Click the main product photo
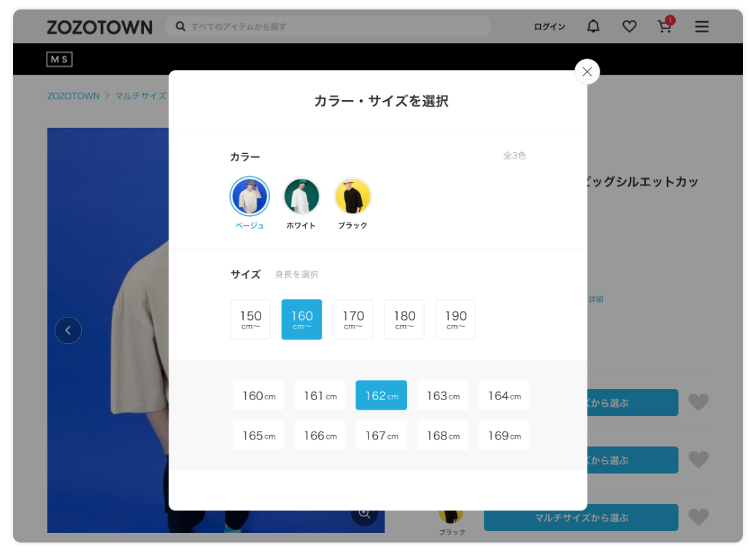The image size is (756, 552). (108, 330)
